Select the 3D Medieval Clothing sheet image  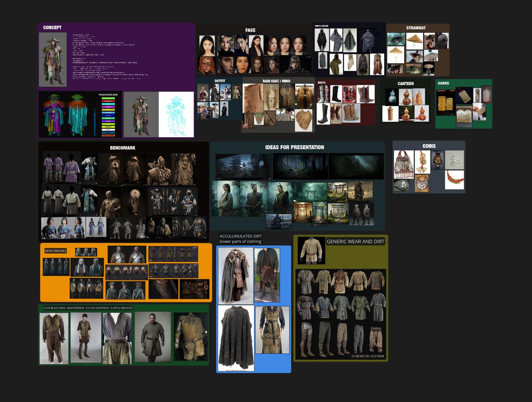point(340,314)
